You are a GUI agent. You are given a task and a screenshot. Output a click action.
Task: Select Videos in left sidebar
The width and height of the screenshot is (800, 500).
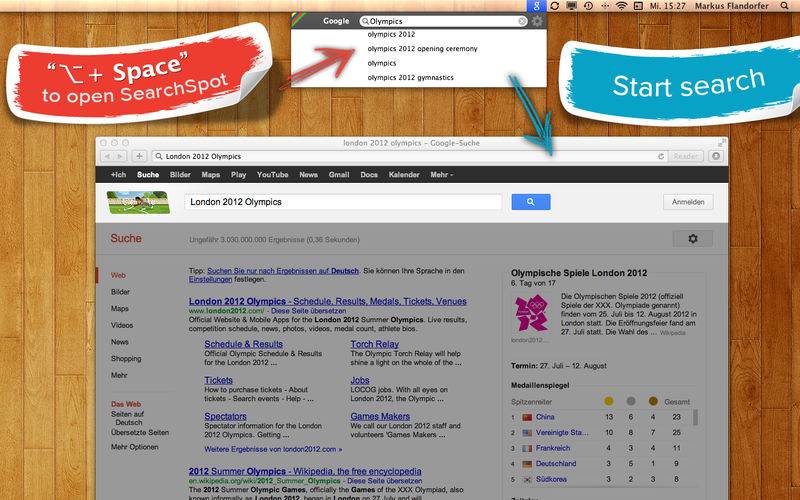click(x=122, y=325)
